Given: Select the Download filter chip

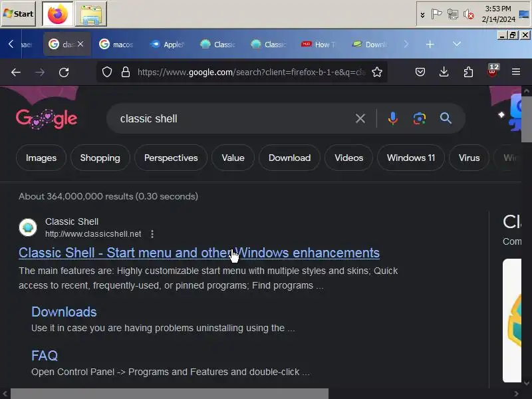Looking at the screenshot, I should [289, 158].
